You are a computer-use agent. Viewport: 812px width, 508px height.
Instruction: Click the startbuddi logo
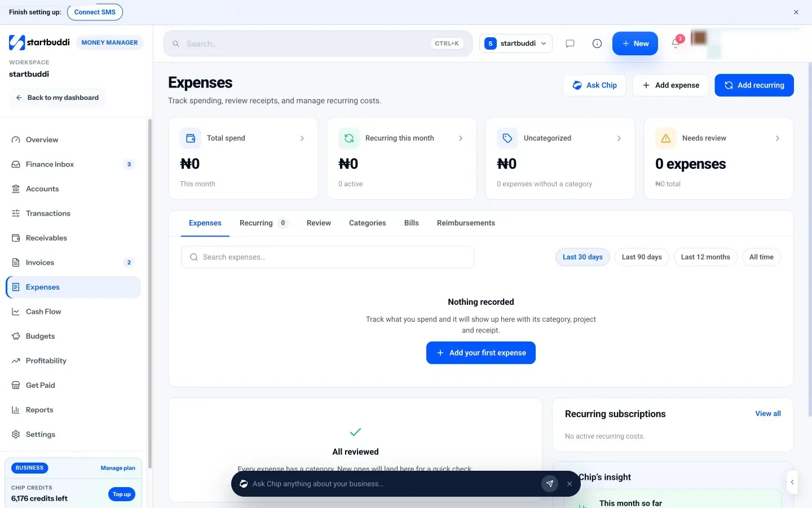pyautogui.click(x=39, y=42)
